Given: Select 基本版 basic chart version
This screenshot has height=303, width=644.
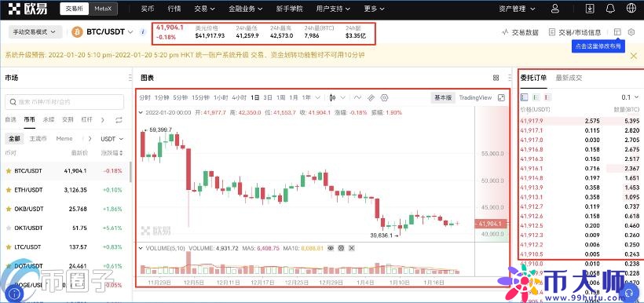Looking at the screenshot, I should pyautogui.click(x=443, y=97).
